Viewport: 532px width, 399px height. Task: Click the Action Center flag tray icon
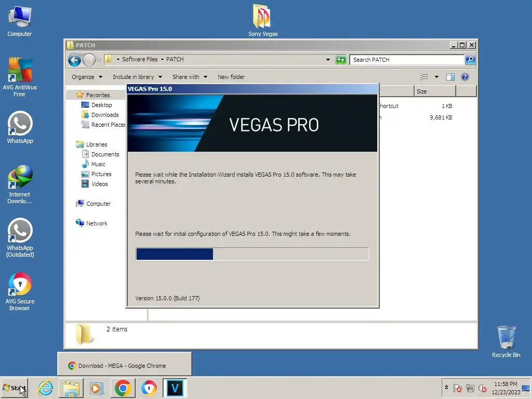click(457, 388)
